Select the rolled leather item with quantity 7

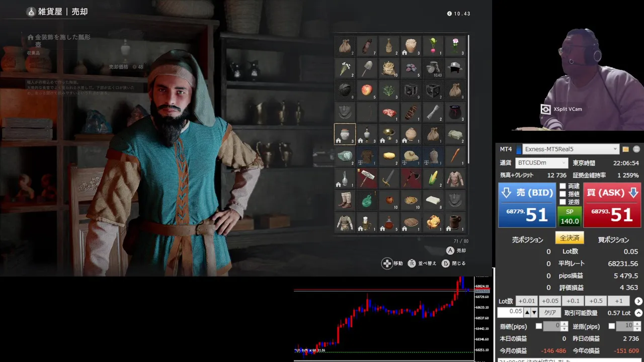click(367, 46)
